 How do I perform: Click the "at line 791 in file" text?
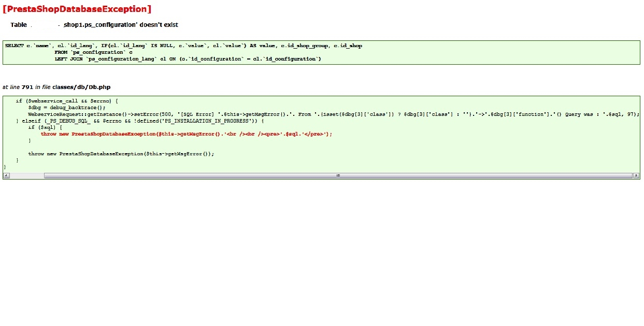pos(26,87)
